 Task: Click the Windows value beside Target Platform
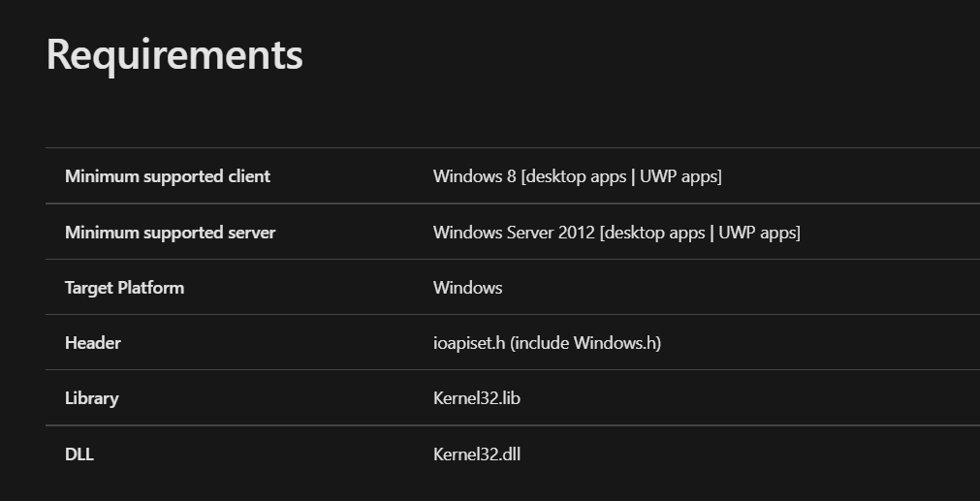[467, 288]
